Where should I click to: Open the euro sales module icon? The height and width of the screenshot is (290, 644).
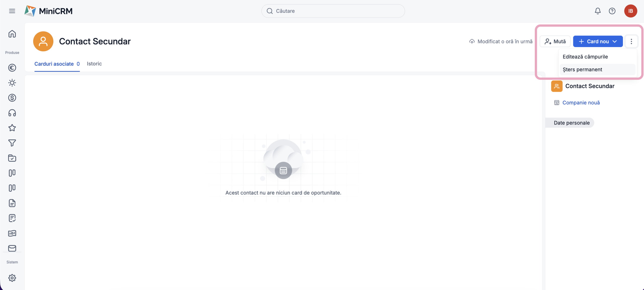click(x=12, y=68)
